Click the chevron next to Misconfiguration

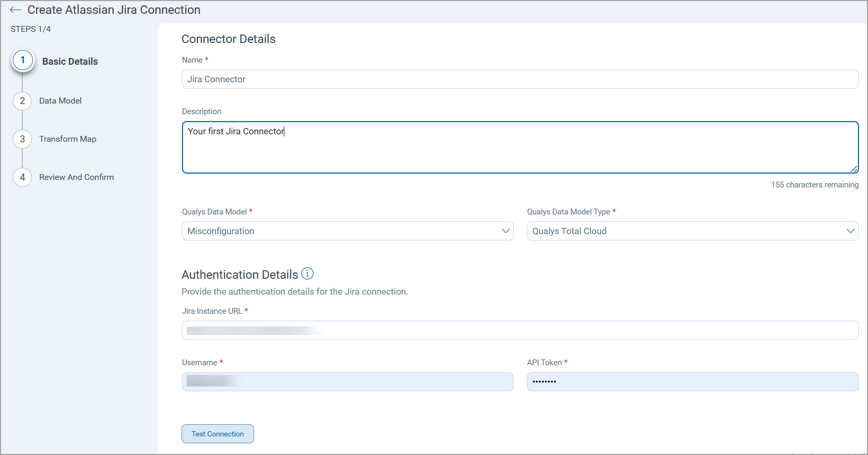[x=505, y=231]
